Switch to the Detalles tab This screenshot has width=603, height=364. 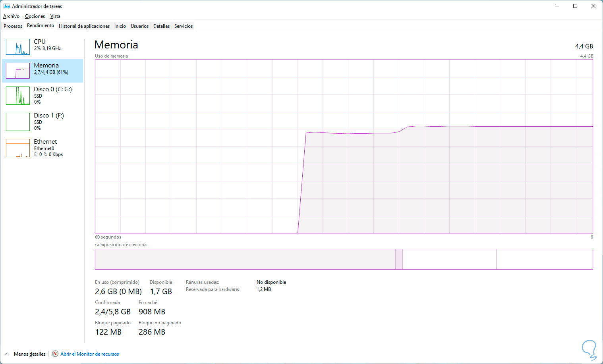click(162, 26)
